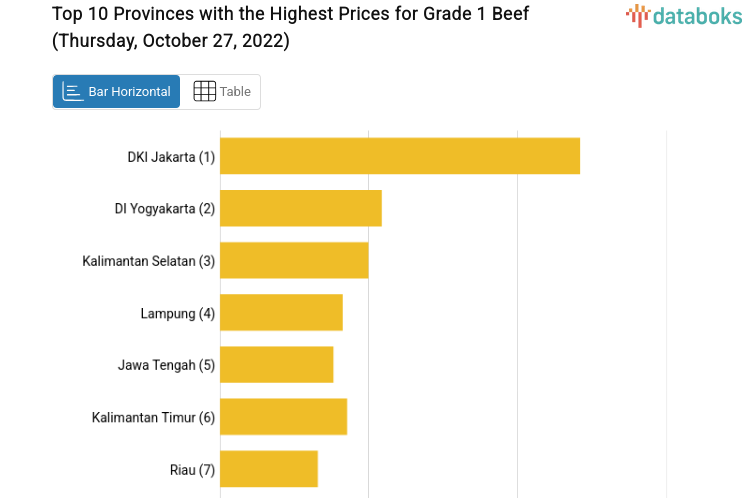Select the DI Yogyakarta bar
753x498 pixels.
(x=301, y=208)
